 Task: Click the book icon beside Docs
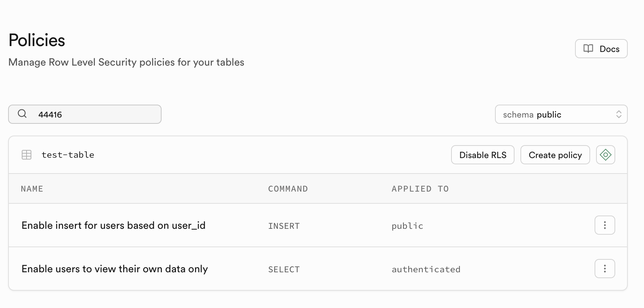click(x=588, y=49)
